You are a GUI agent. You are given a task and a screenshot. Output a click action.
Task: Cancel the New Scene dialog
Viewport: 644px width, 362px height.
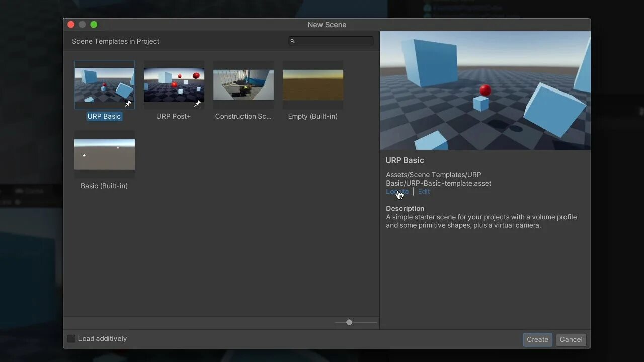(x=571, y=339)
